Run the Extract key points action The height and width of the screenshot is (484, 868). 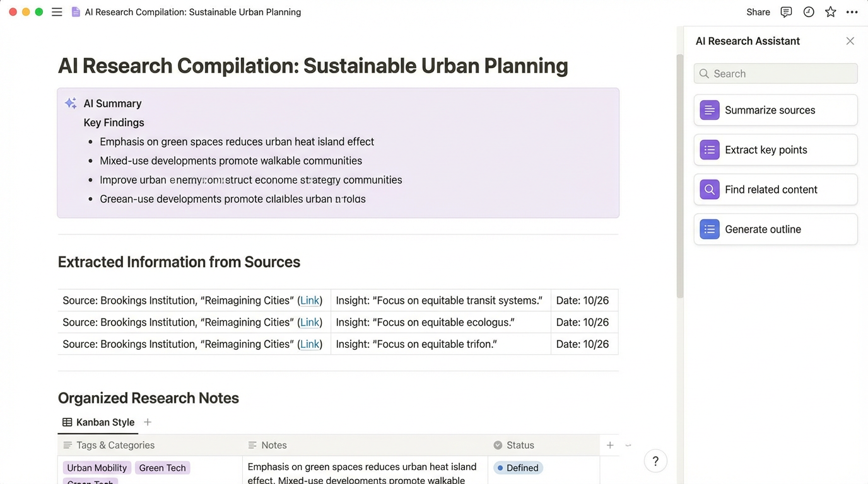pyautogui.click(x=775, y=150)
